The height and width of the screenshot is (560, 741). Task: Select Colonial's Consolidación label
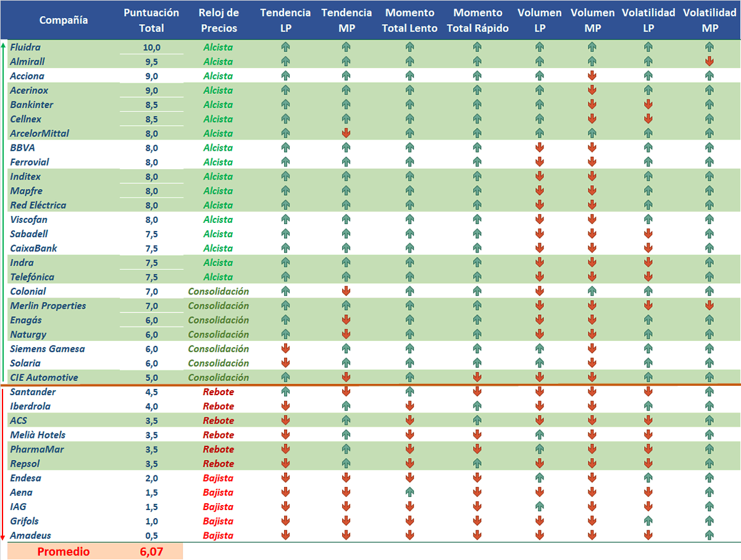(219, 291)
